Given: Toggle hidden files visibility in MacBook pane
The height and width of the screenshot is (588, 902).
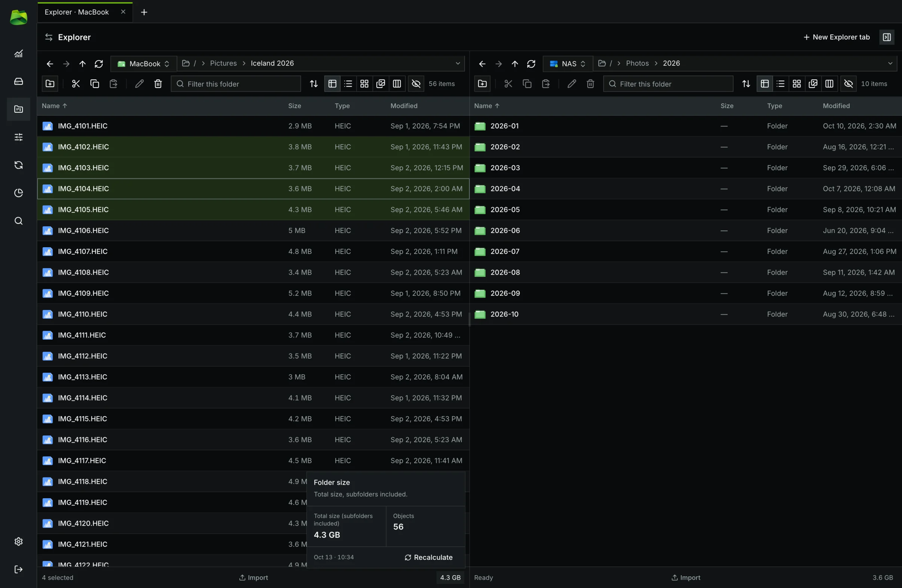Looking at the screenshot, I should coord(416,84).
